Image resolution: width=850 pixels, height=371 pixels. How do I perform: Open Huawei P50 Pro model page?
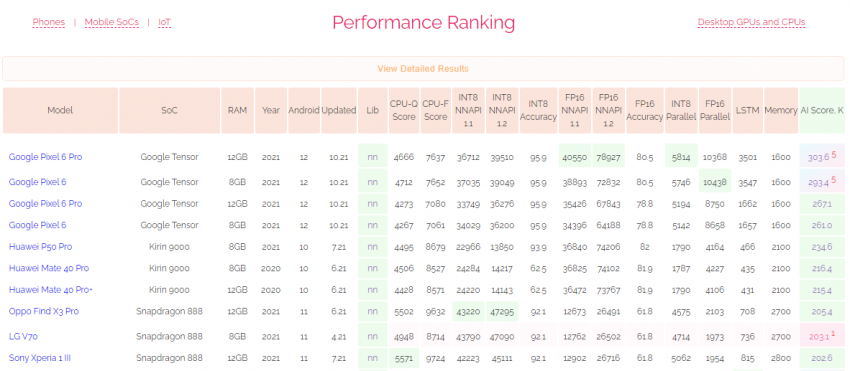(40, 247)
